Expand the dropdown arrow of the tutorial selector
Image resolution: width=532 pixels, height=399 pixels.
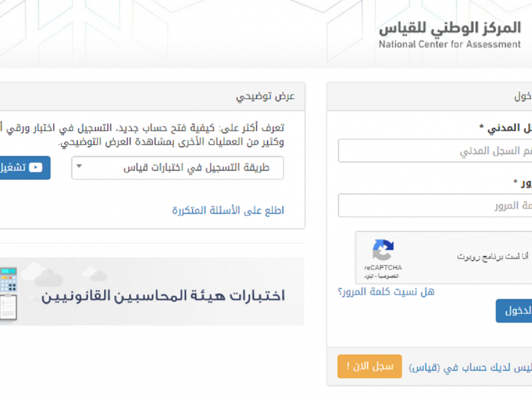point(79,166)
